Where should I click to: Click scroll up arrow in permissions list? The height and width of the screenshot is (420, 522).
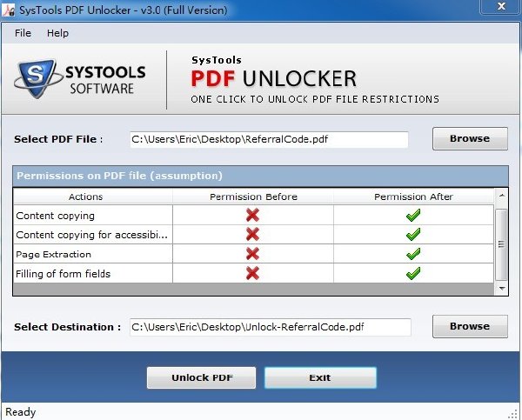502,196
